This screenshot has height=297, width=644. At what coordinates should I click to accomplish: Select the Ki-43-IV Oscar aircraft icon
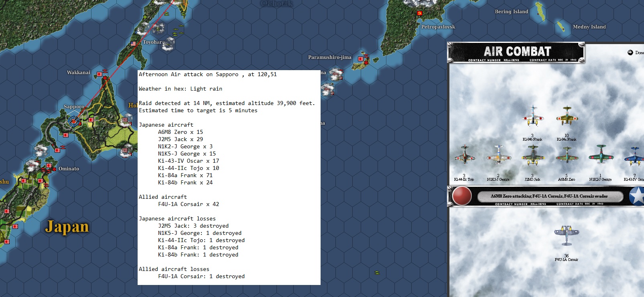pos(634,156)
